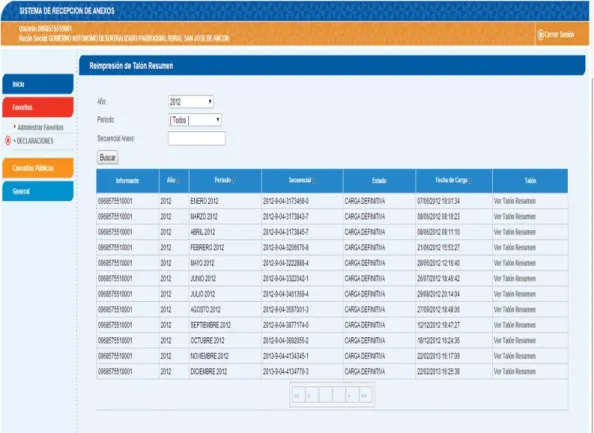Go to the previous results page
This screenshot has height=433, width=594.
point(312,395)
